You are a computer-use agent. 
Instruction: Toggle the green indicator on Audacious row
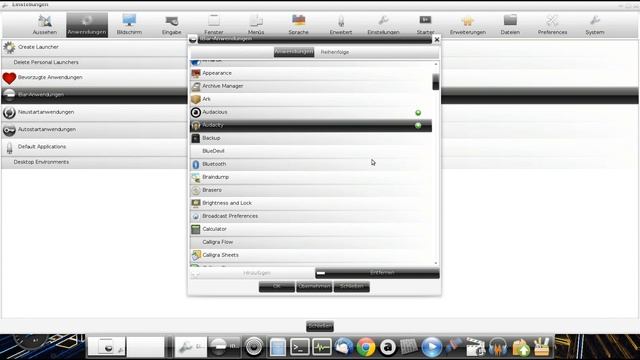click(x=418, y=113)
